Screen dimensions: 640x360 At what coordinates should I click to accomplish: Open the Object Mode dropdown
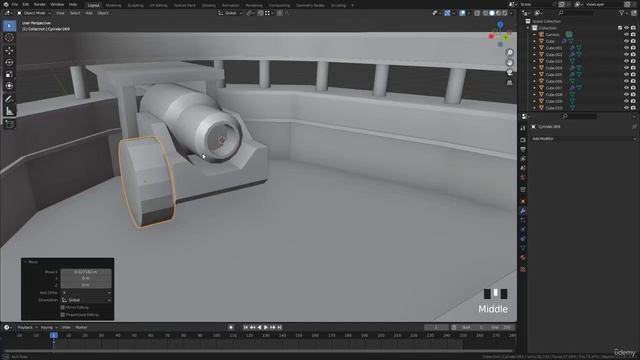tap(34, 13)
